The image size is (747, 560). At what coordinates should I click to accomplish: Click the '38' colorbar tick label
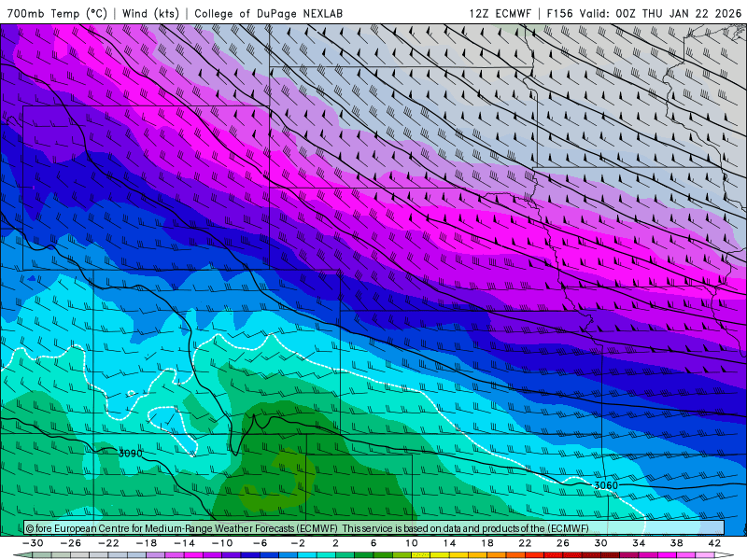[x=676, y=543]
